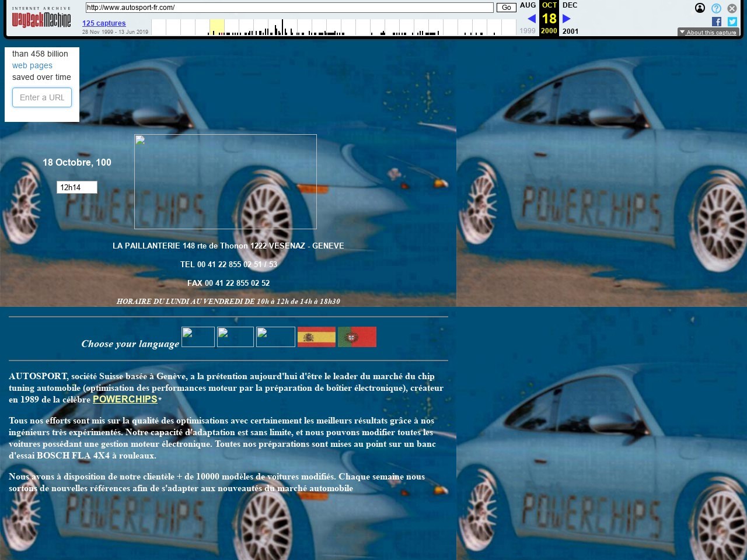Image resolution: width=747 pixels, height=560 pixels.
Task: Select highlighted year on captures timeline
Action: pyautogui.click(x=217, y=27)
